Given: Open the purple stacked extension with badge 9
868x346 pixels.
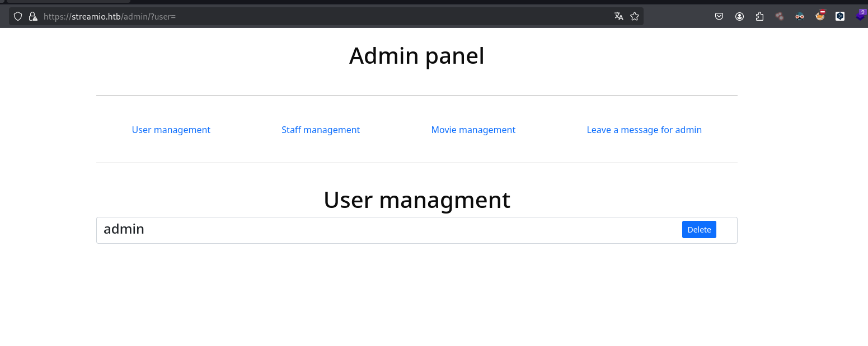Looking at the screenshot, I should pos(860,16).
